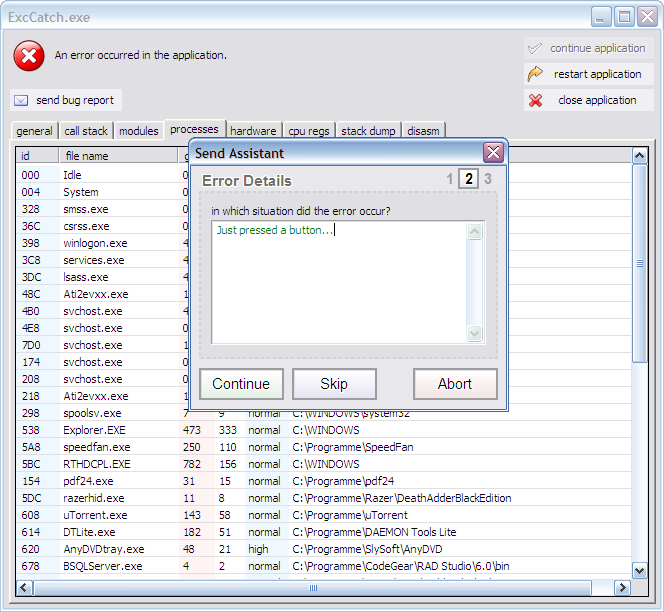Image resolution: width=664 pixels, height=612 pixels.
Task: Click the envelope icon for bug report
Action: pyautogui.click(x=21, y=100)
